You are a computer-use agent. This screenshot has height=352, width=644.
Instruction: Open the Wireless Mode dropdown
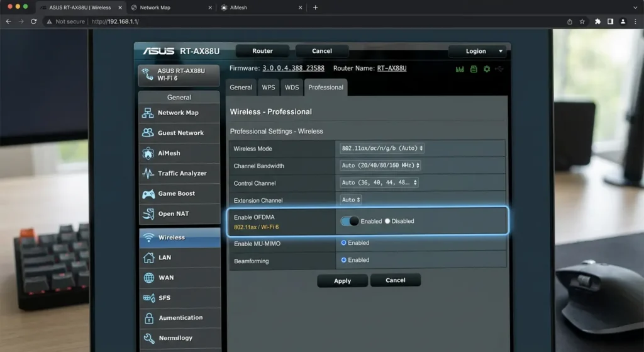pos(382,148)
